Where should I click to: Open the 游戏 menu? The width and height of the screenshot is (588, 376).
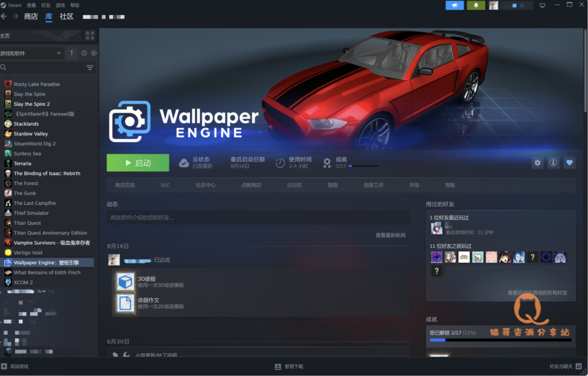click(x=60, y=5)
